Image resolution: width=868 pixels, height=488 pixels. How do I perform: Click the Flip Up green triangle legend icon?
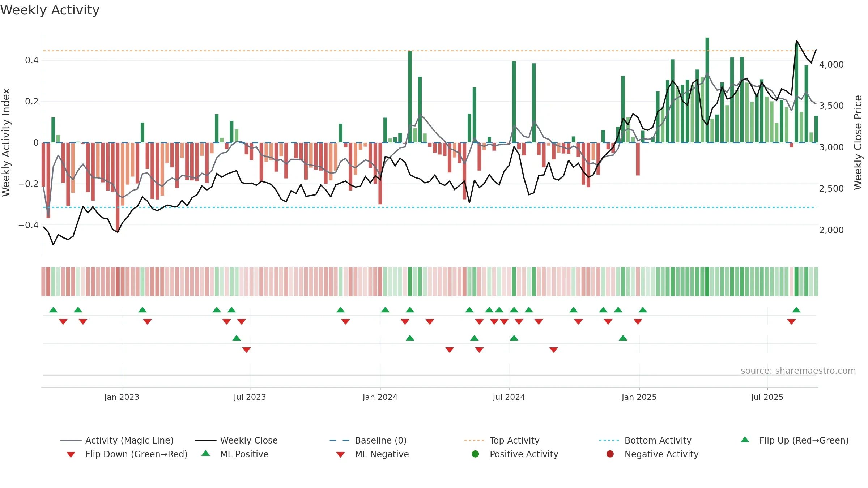click(745, 440)
